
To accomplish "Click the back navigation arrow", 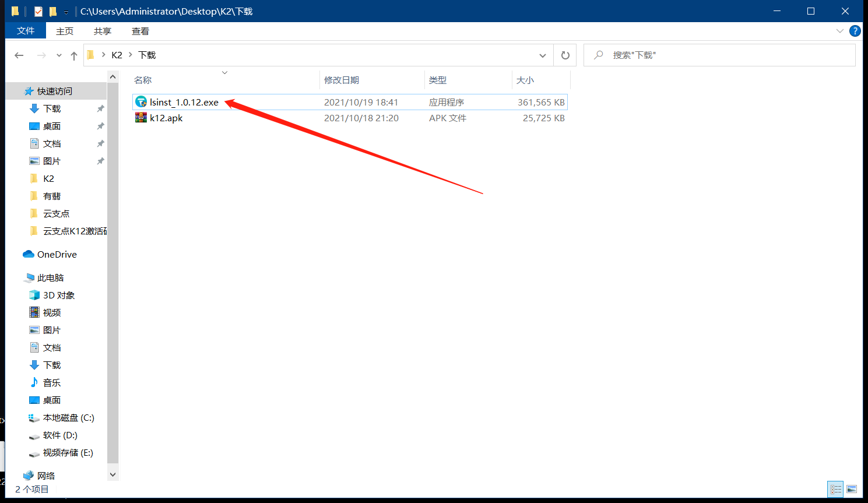I will (x=19, y=55).
